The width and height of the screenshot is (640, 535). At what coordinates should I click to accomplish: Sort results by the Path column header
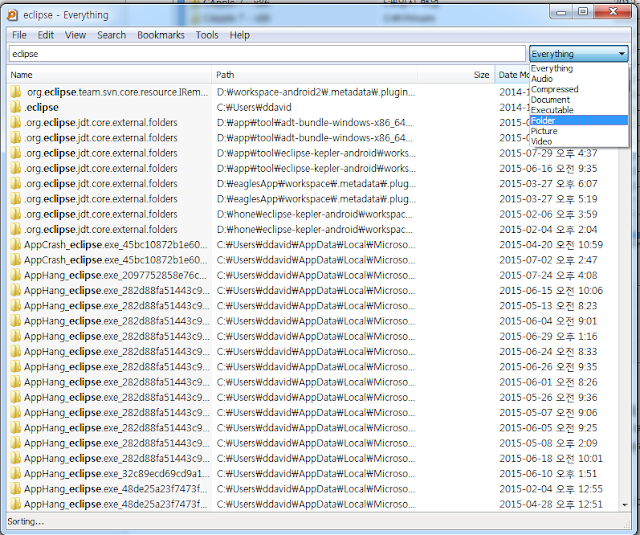click(x=314, y=75)
